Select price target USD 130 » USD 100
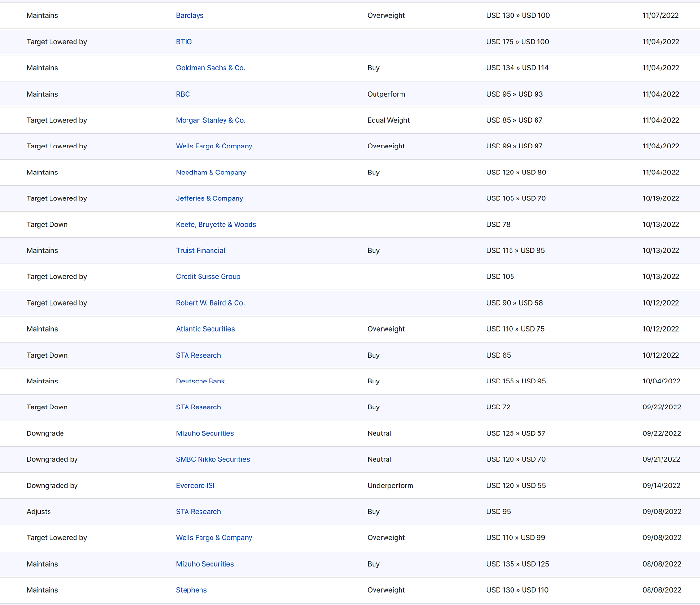This screenshot has width=700, height=605. point(518,15)
